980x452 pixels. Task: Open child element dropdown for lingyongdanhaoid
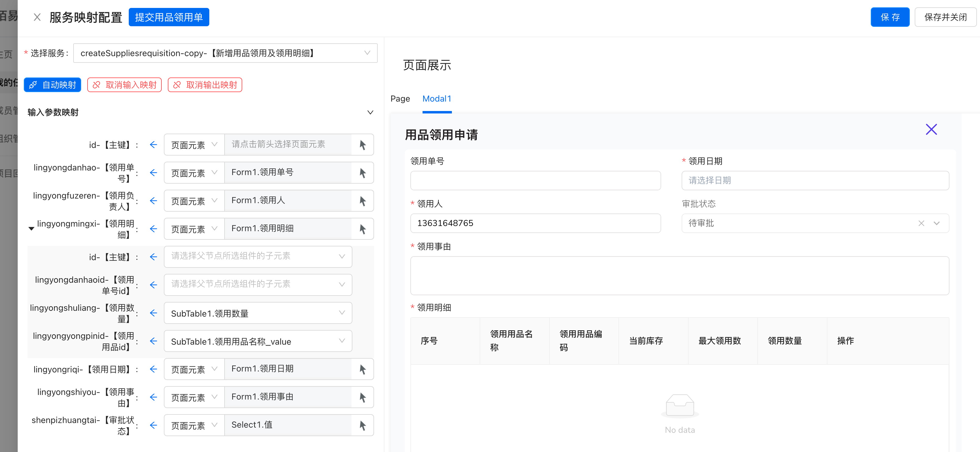pos(258,285)
